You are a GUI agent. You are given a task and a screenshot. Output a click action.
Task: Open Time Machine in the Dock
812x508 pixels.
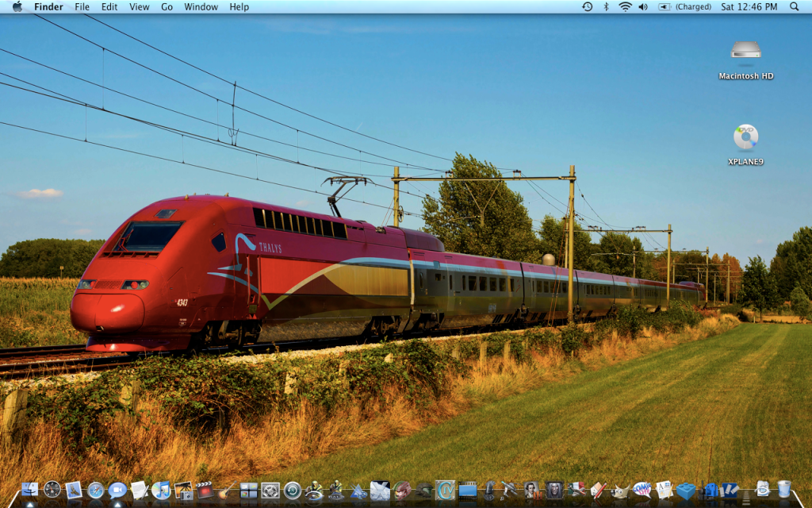[293, 490]
